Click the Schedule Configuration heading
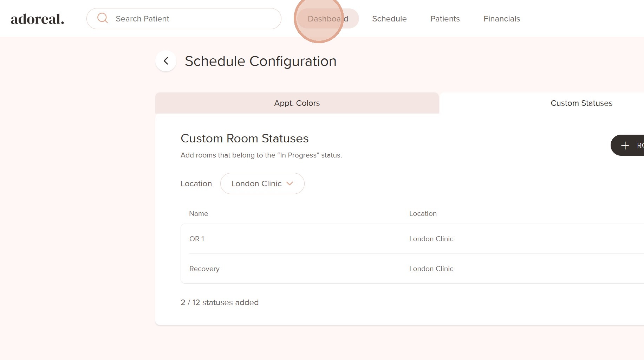This screenshot has height=360, width=644. point(260,61)
